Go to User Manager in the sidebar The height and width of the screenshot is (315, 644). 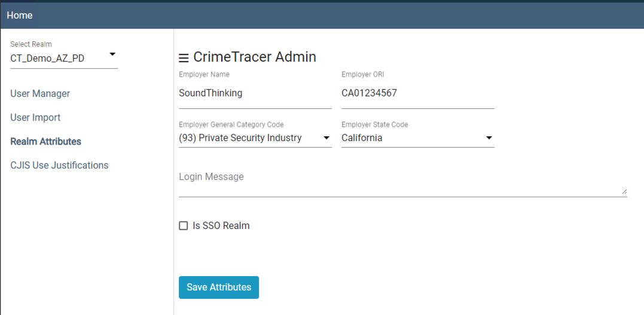(40, 94)
